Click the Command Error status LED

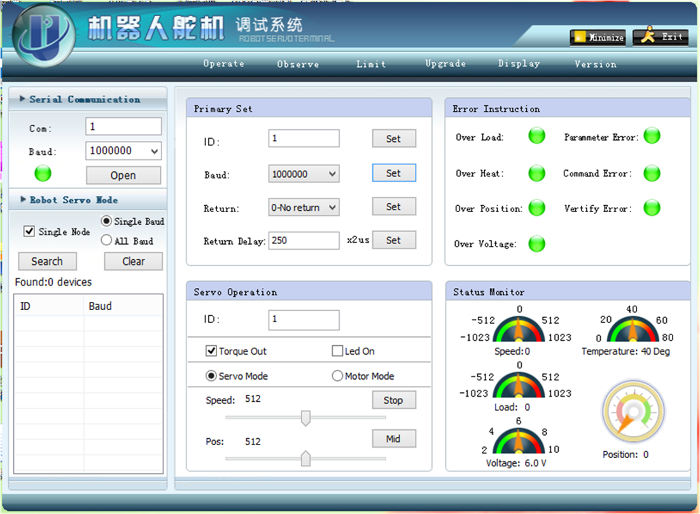(x=652, y=173)
